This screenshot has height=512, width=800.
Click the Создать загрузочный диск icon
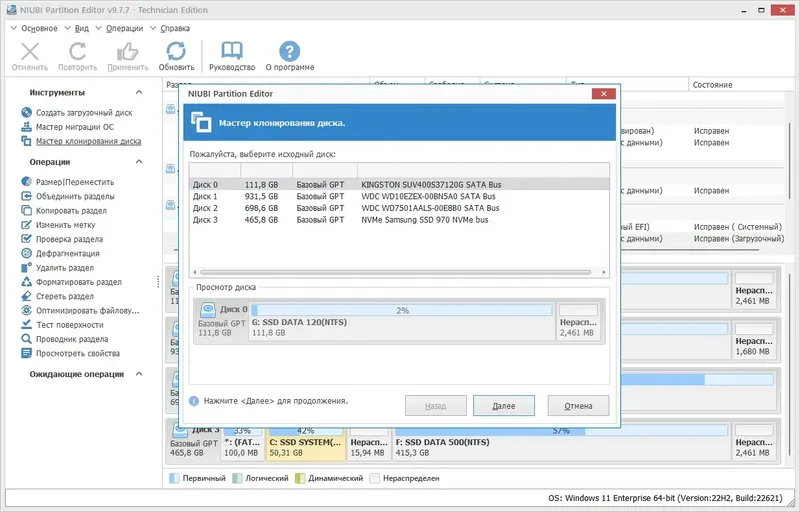pos(27,112)
